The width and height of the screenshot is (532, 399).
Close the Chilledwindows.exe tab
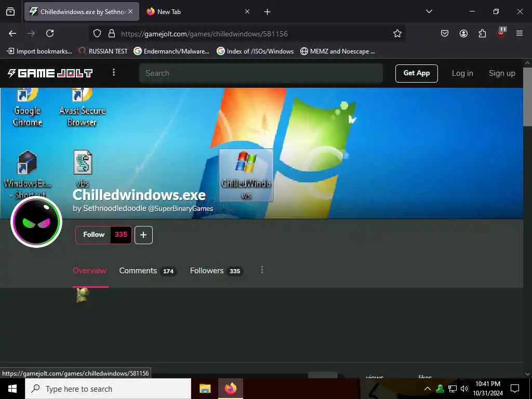pos(130,11)
